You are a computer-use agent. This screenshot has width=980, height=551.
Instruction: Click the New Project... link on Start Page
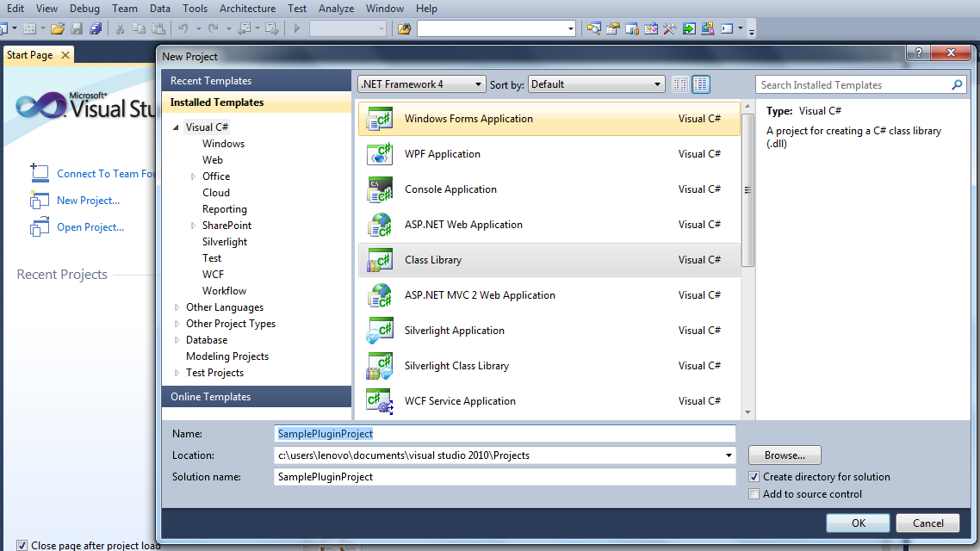coord(88,201)
